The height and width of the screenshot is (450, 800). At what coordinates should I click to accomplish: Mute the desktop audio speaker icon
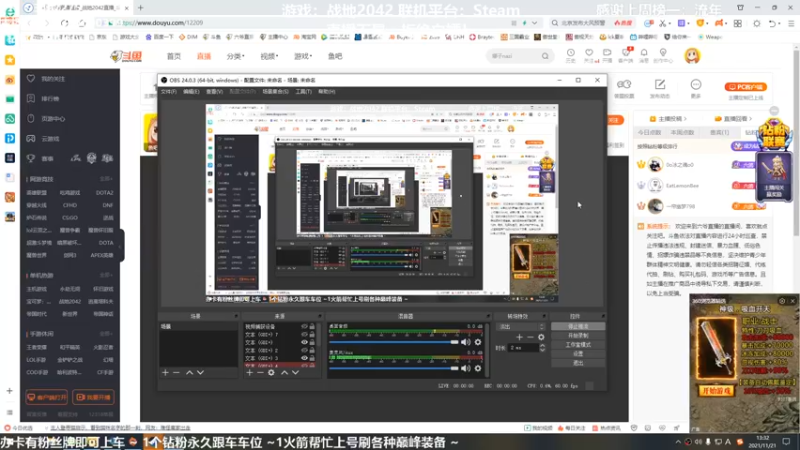coord(466,342)
